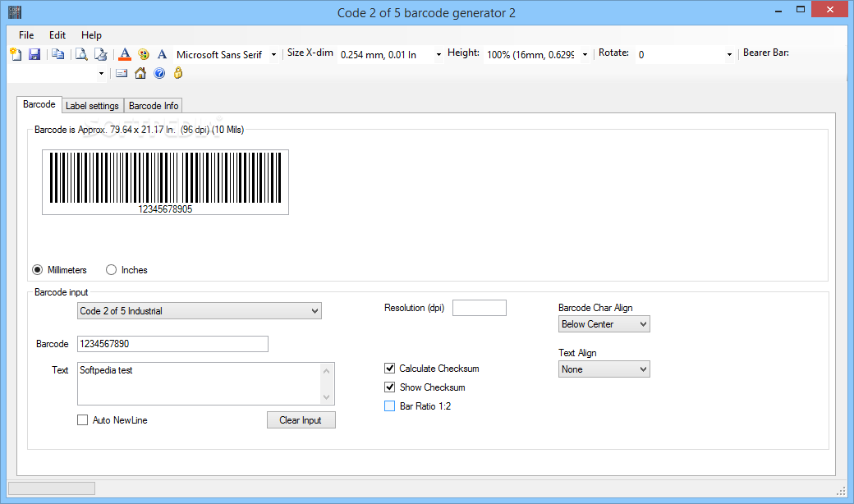Click the status bar progress indicator
Image resolution: width=854 pixels, height=504 pixels.
click(x=52, y=488)
